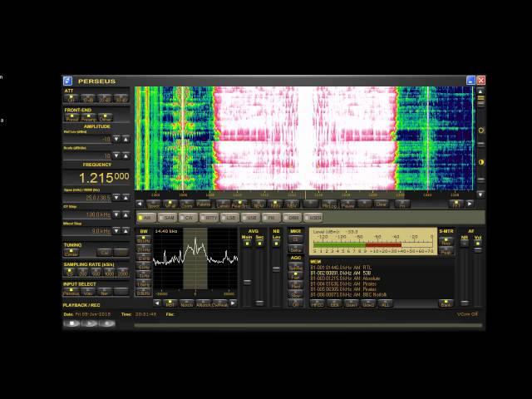Toggle the AVG Sec indicator button
Image resolution: width=532 pixels, height=399 pixels.
coord(259,244)
